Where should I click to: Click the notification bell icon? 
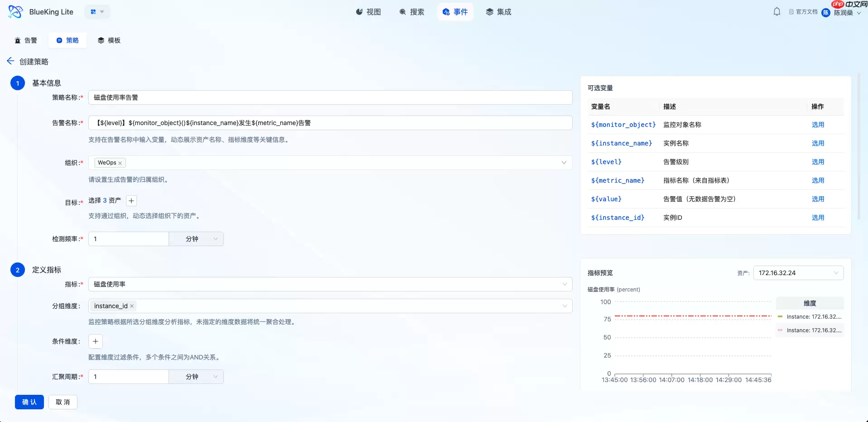tap(776, 11)
